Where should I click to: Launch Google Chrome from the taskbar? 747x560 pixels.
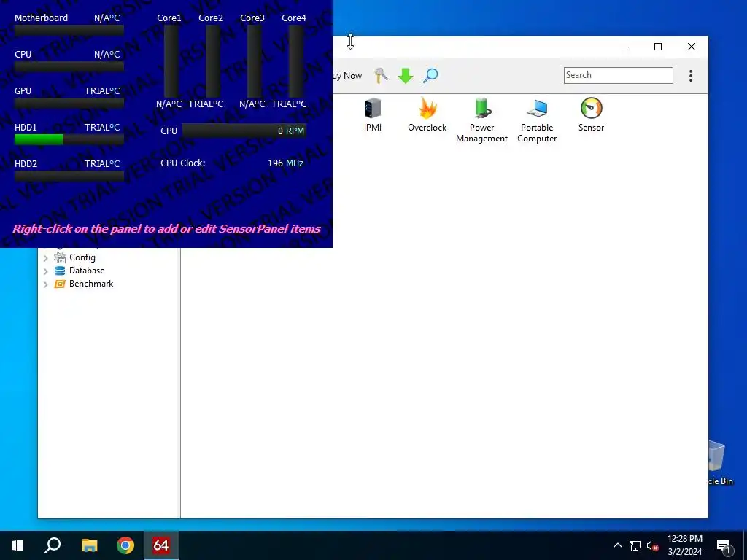click(125, 545)
